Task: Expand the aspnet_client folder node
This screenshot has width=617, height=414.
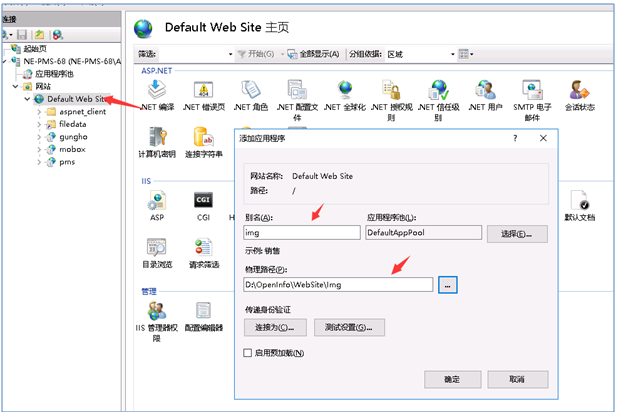Action: point(38,112)
